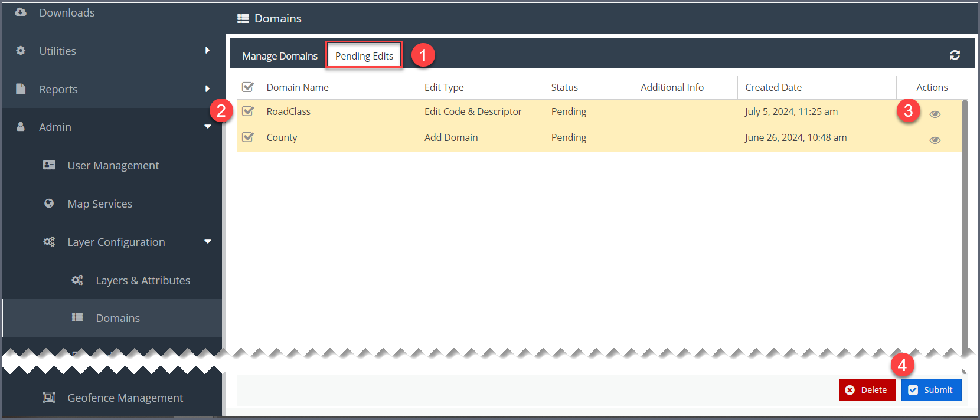Click the Map Services globe icon

[49, 204]
